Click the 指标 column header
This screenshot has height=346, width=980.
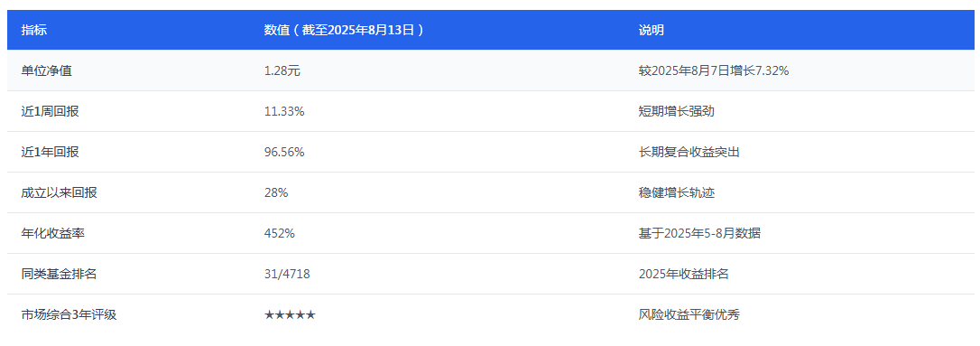point(33,30)
